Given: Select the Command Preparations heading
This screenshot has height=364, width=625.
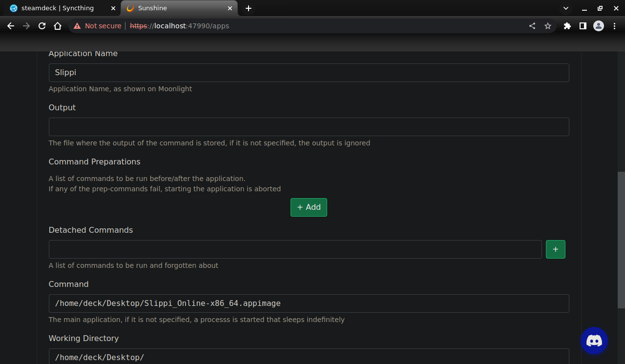Looking at the screenshot, I should pyautogui.click(x=94, y=162).
